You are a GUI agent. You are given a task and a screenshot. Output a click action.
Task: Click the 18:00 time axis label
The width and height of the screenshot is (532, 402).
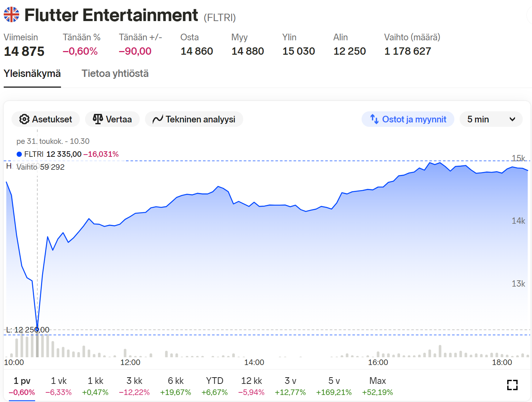[x=502, y=362]
